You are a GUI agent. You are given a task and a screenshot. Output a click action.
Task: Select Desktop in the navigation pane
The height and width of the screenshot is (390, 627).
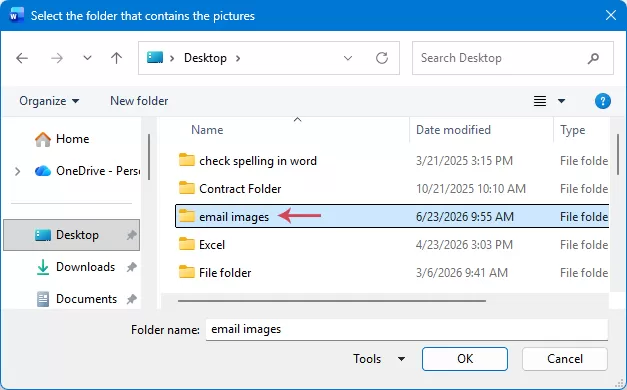72,235
